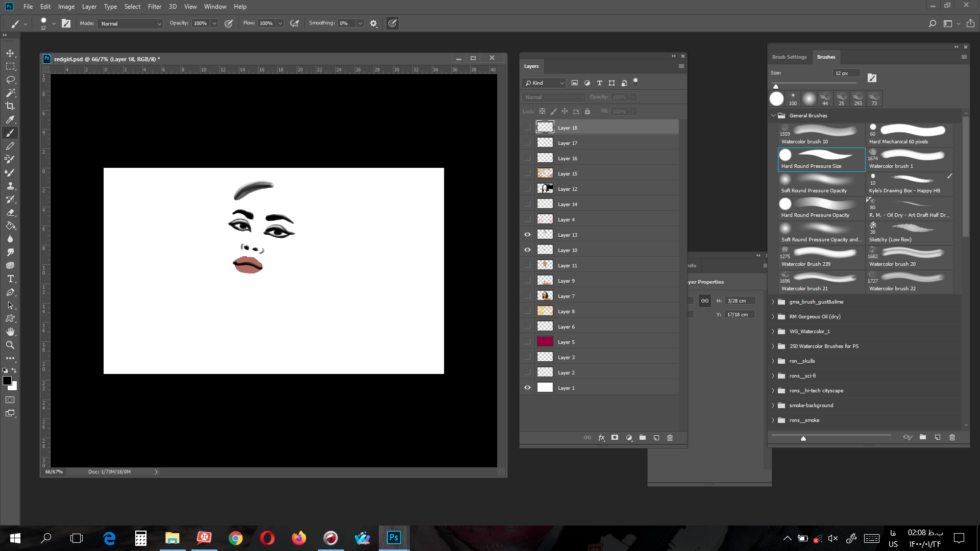Toggle Quick Mask mode

pos(10,400)
